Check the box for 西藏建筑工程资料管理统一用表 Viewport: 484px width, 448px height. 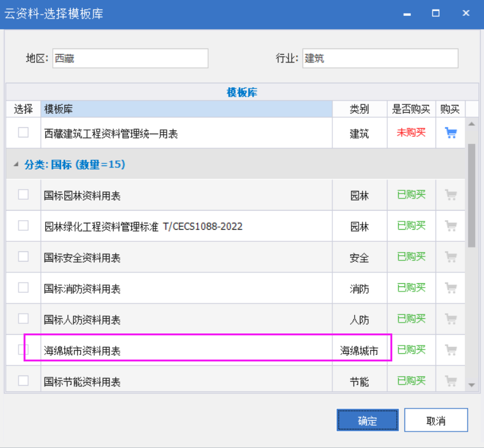[23, 132]
